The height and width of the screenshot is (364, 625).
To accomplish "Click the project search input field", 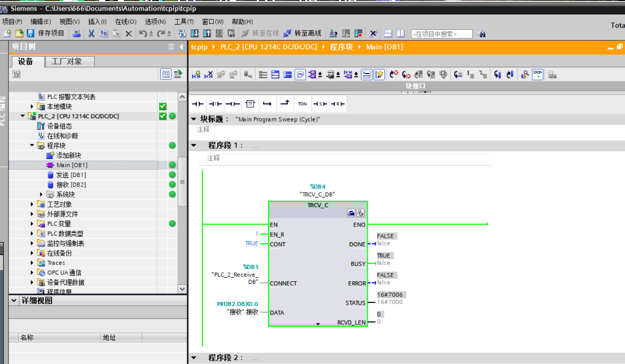I will point(441,34).
